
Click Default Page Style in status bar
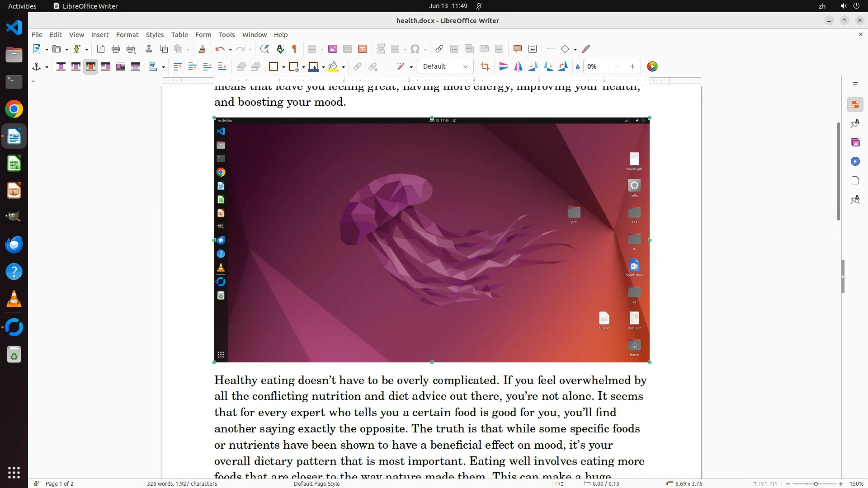click(x=316, y=483)
